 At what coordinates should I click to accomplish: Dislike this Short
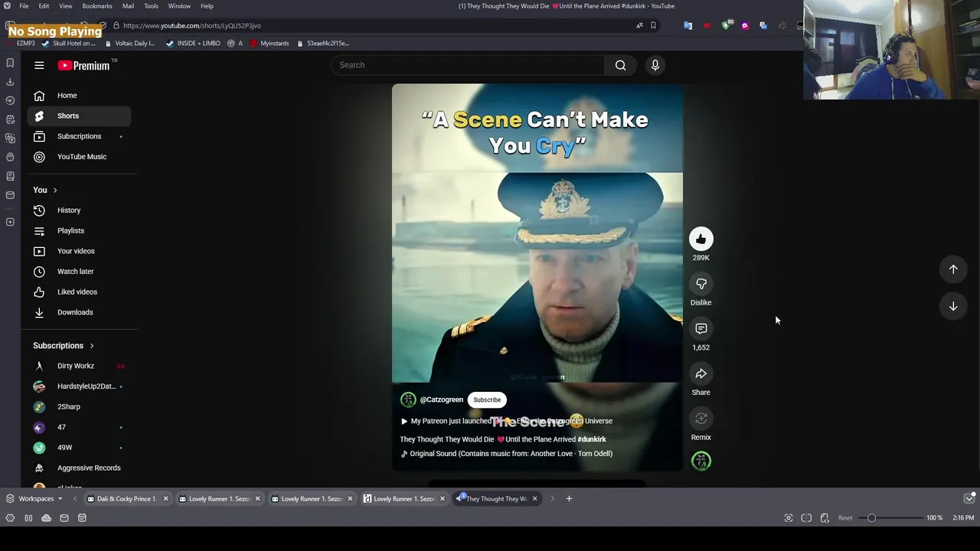click(701, 284)
